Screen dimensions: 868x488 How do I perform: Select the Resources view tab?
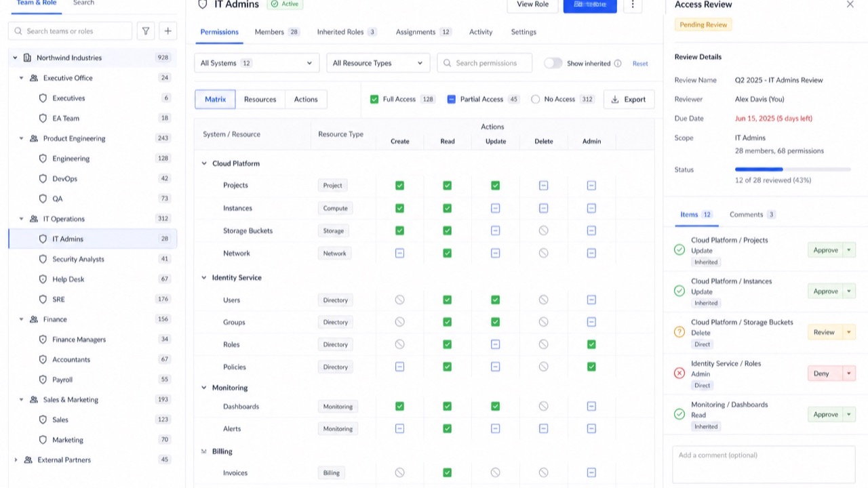[x=260, y=100]
